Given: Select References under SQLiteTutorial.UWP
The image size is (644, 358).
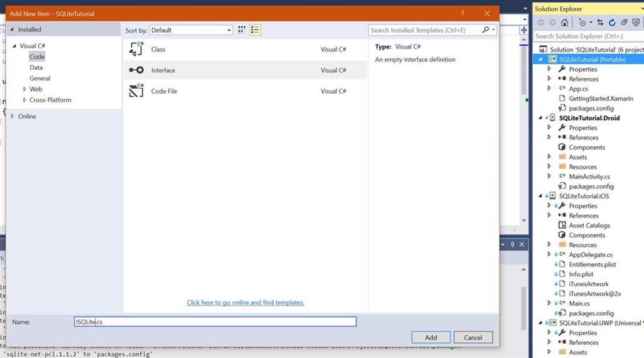Looking at the screenshot, I should [x=583, y=342].
